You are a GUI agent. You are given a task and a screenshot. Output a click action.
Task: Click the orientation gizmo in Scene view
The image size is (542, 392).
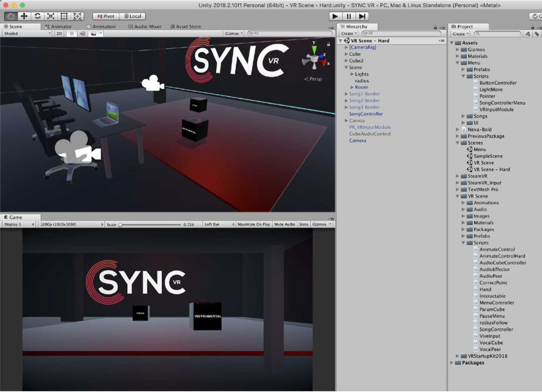click(315, 59)
